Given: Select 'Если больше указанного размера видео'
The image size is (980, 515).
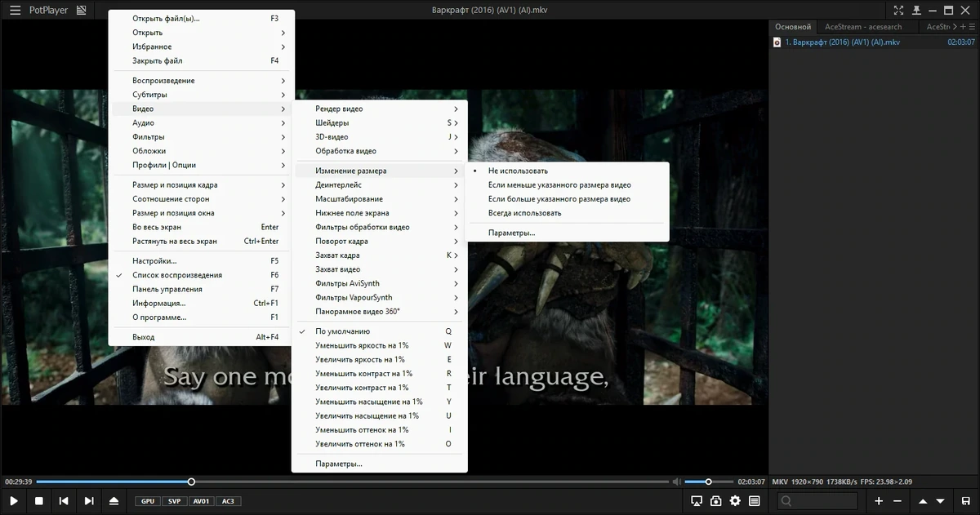Looking at the screenshot, I should pyautogui.click(x=567, y=198).
